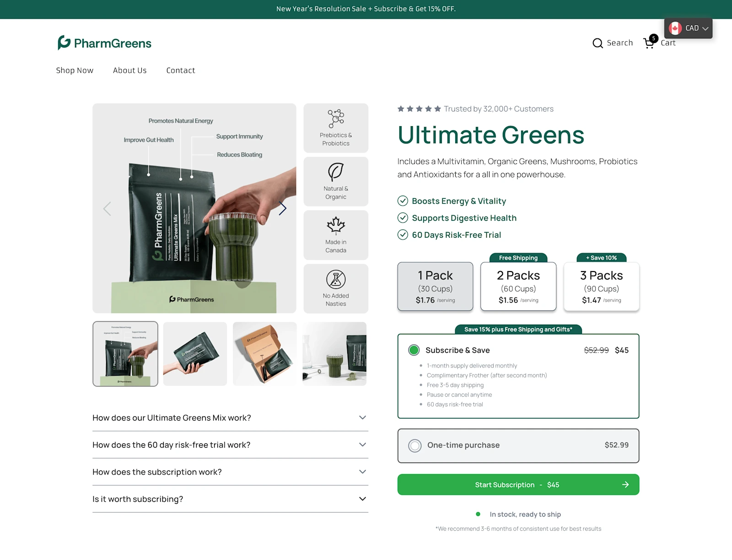Viewport: 732px width, 560px height.
Task: Open search via magnifier icon
Action: click(x=597, y=43)
